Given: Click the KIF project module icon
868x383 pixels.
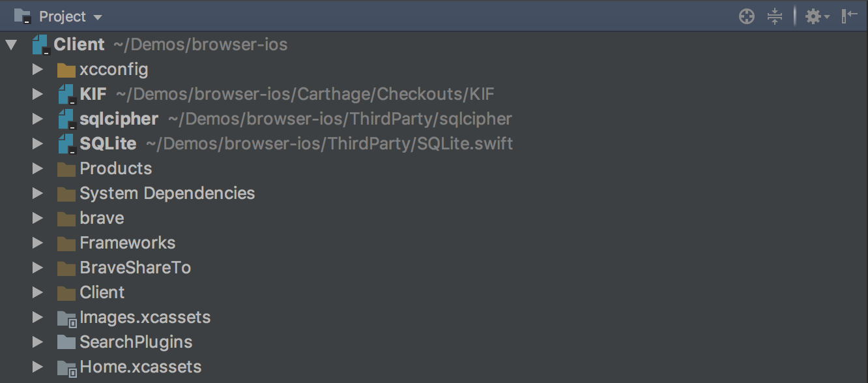Looking at the screenshot, I should click(67, 95).
